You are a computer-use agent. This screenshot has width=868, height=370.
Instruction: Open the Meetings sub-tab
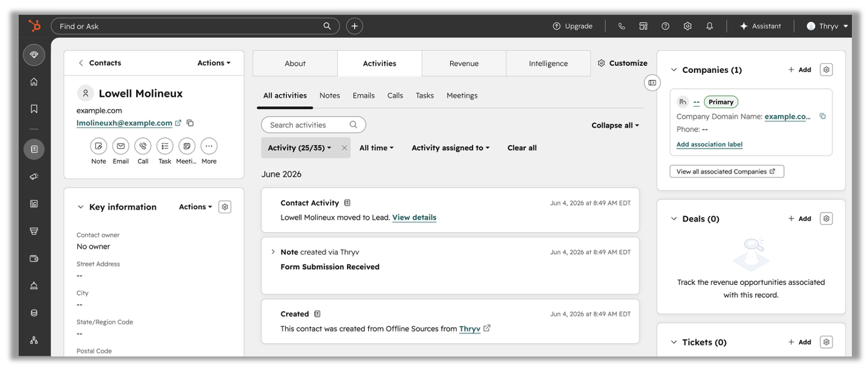pyautogui.click(x=462, y=95)
